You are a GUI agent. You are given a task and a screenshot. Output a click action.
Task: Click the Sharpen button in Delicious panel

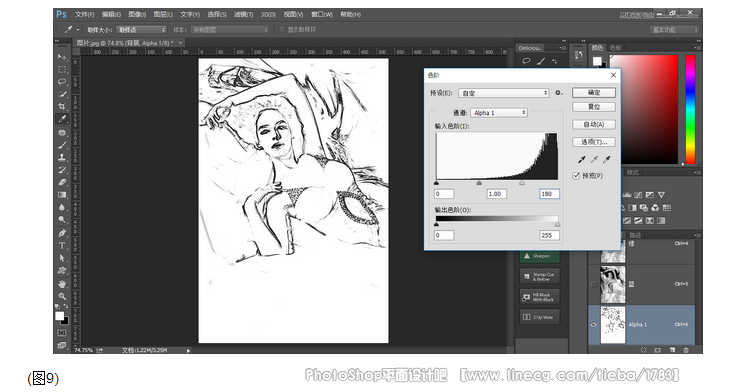coord(539,256)
